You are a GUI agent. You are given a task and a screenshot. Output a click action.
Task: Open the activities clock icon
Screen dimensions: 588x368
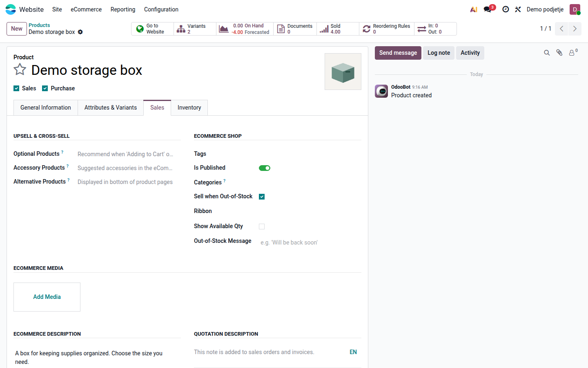506,9
